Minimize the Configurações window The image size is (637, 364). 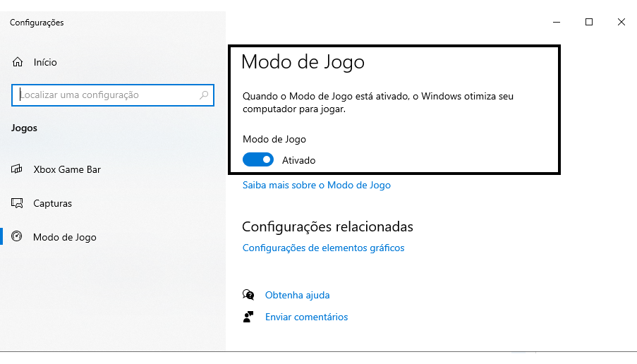click(557, 22)
